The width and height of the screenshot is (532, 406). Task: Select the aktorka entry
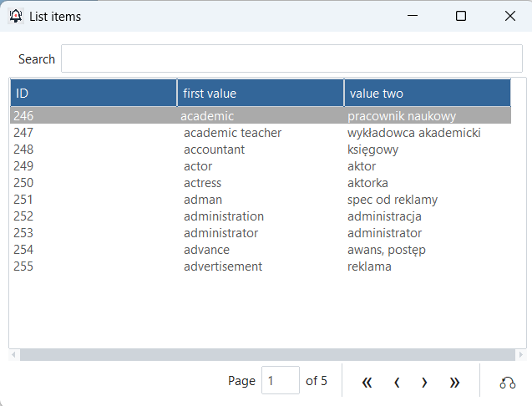point(367,183)
